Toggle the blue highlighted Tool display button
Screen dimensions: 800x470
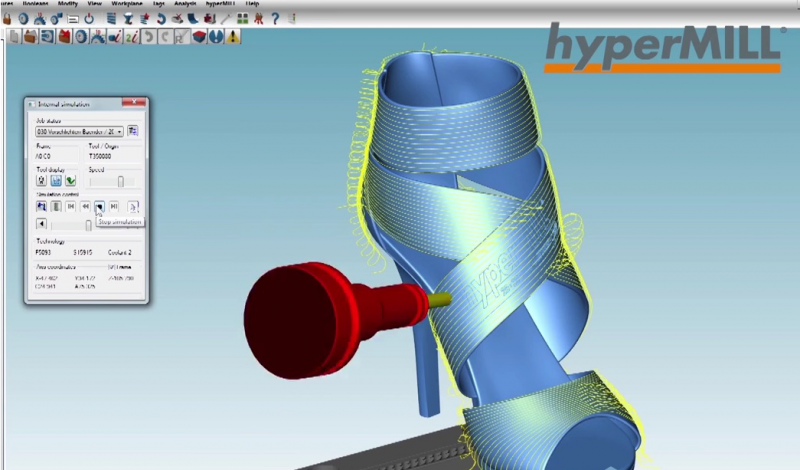[56, 180]
